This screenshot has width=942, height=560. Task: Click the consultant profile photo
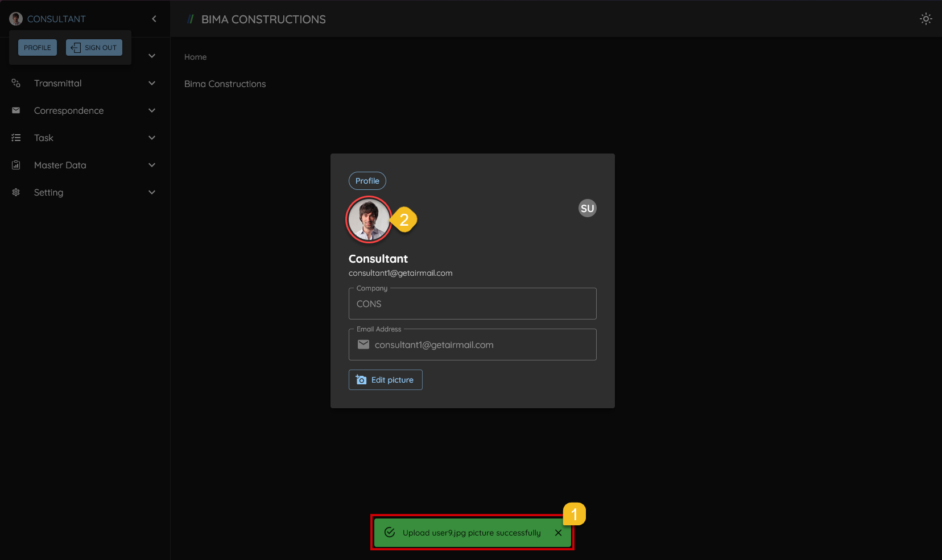[369, 219]
